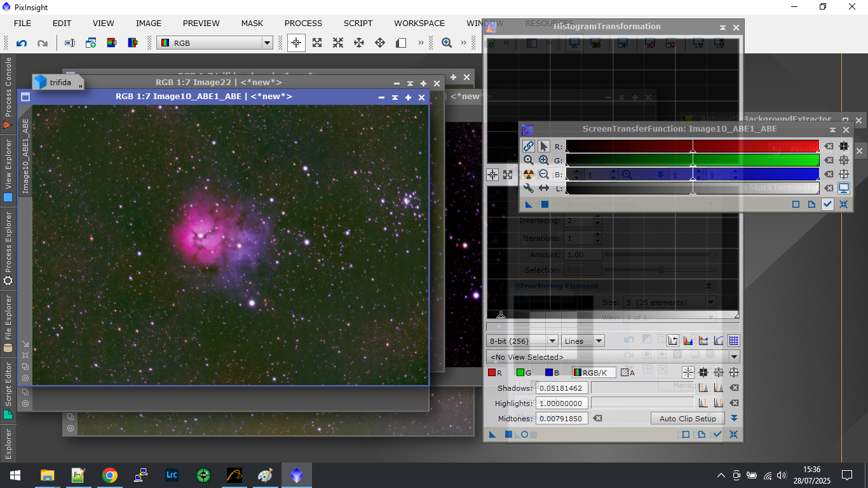The image size is (868, 488).
Task: Click the green channel STF slider bar
Action: (x=693, y=160)
